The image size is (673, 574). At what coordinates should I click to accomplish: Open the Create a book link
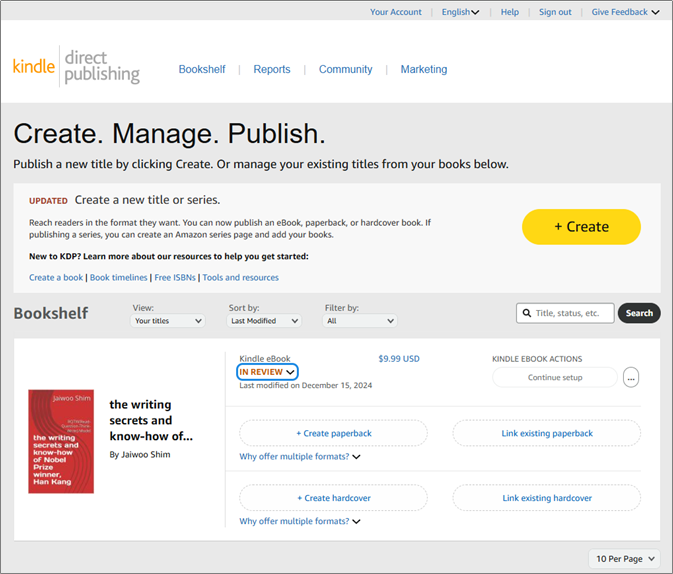point(56,277)
